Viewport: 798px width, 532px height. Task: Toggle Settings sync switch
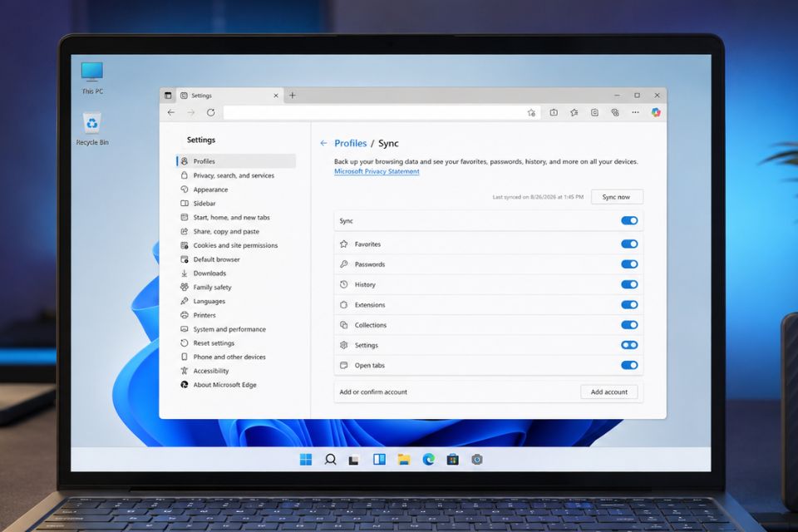(x=629, y=345)
